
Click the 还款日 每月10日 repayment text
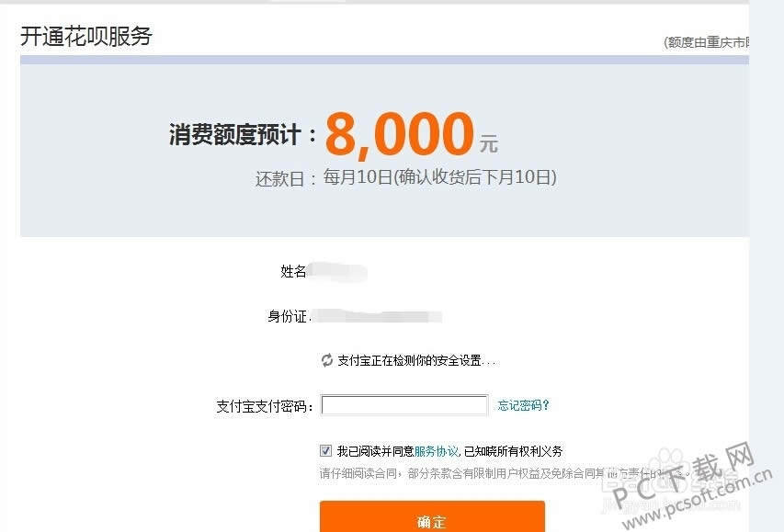tap(405, 177)
